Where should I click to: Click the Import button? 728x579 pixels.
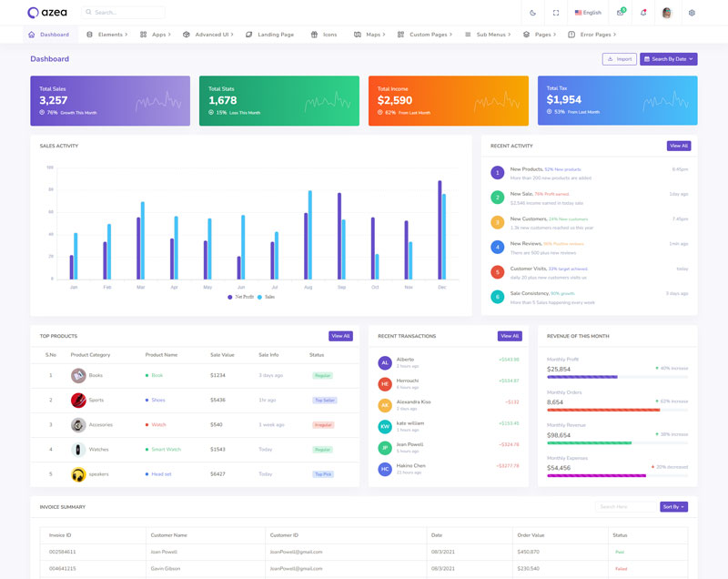(620, 59)
